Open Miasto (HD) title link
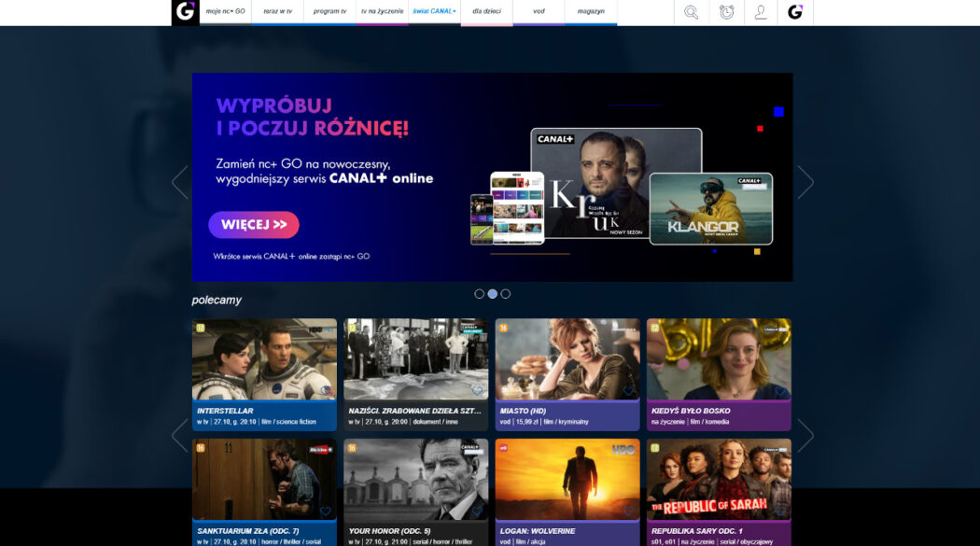This screenshot has height=546, width=980. coord(523,411)
